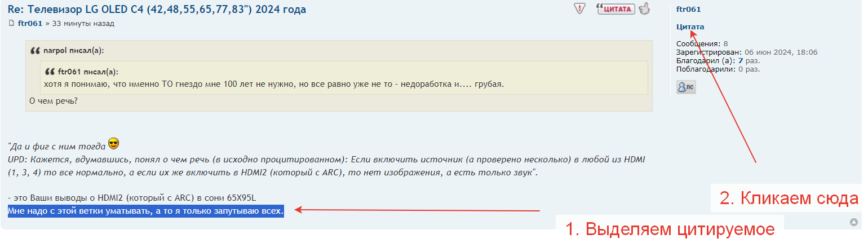This screenshot has width=868, height=243.
Task: Click the 'narpol писал(а):' quote header
Action: pyautogui.click(x=73, y=51)
